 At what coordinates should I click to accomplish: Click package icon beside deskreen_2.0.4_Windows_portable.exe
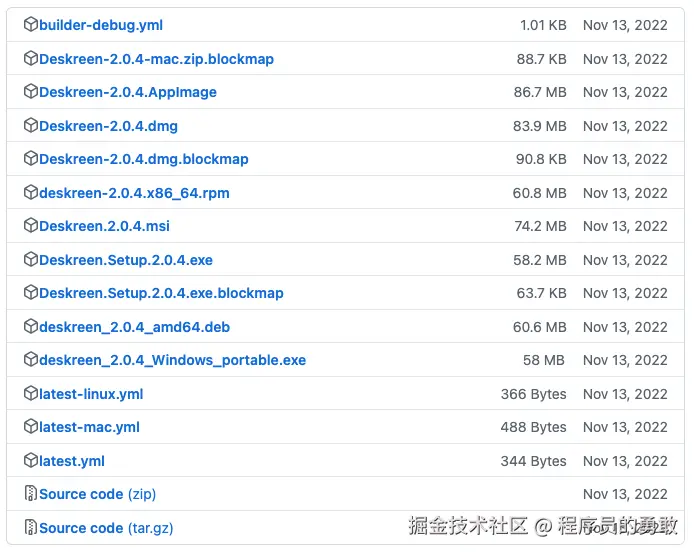point(31,360)
